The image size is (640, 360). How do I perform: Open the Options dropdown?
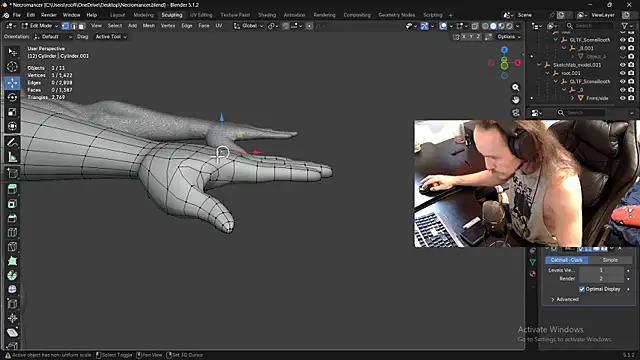click(x=509, y=37)
